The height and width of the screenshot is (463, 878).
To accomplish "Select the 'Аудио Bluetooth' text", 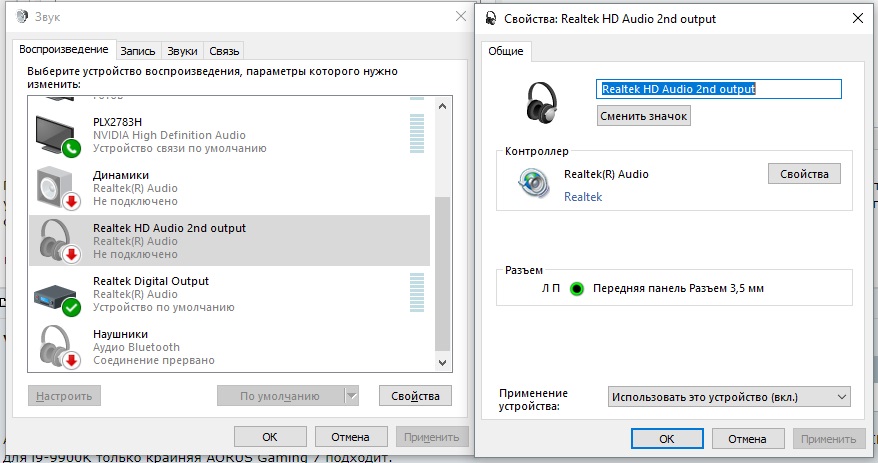I will [136, 347].
